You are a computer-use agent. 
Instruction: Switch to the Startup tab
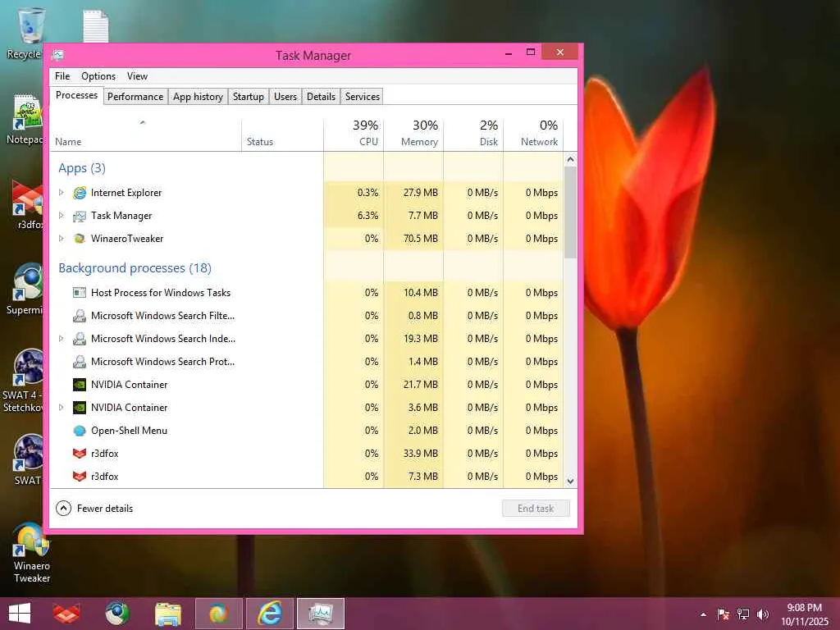pyautogui.click(x=248, y=97)
